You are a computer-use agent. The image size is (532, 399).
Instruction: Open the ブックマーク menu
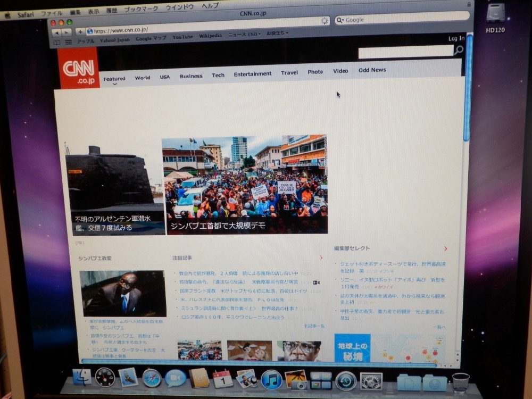click(x=141, y=9)
